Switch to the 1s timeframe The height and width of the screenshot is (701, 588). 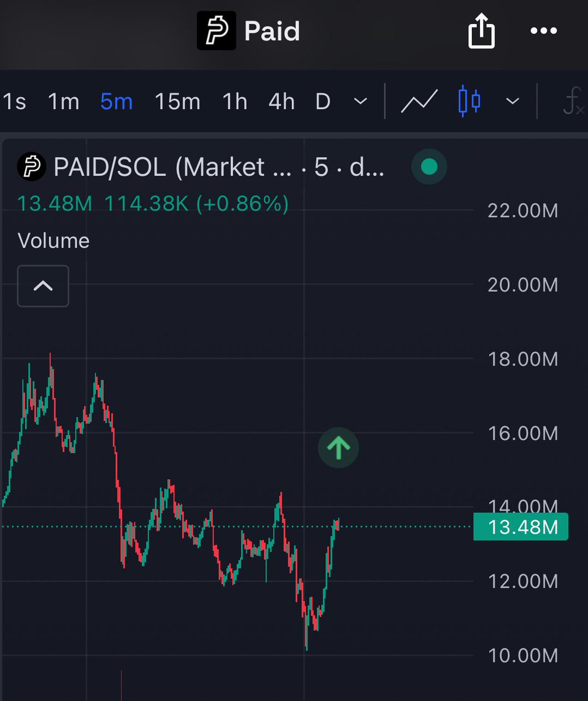tap(15, 102)
